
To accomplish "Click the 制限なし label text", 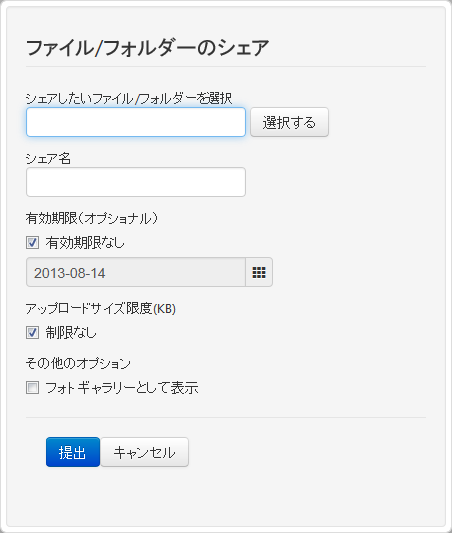I will [x=71, y=332].
